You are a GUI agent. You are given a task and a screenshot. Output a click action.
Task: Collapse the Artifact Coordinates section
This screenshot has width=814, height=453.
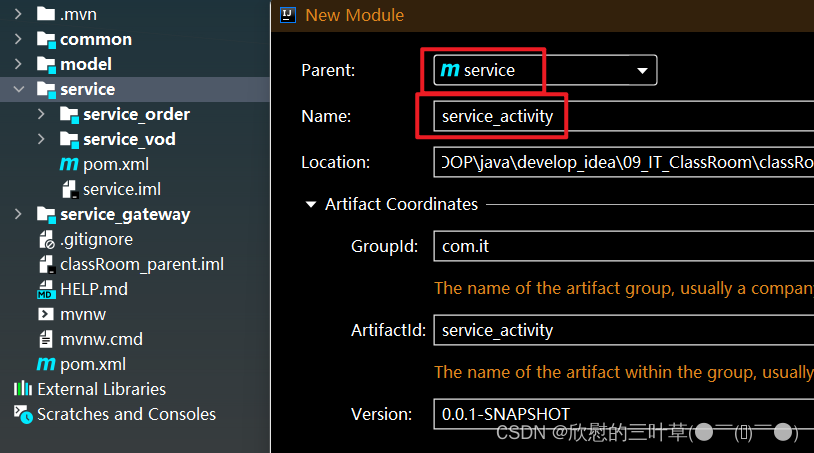click(x=310, y=204)
